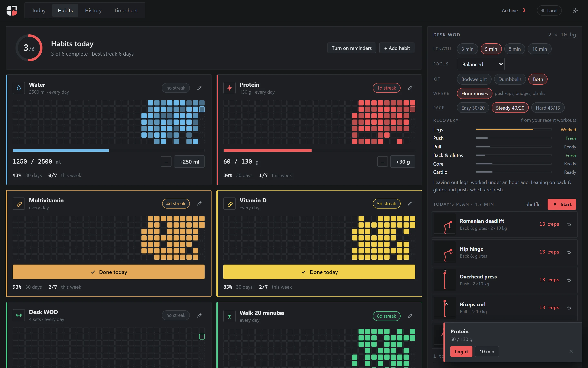
Task: Open the Today tab
Action: click(x=39, y=10)
